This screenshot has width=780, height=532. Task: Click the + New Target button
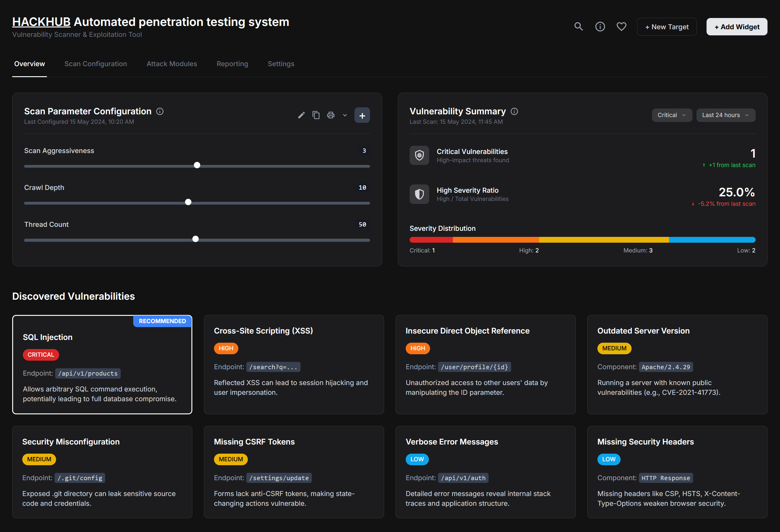(x=667, y=27)
